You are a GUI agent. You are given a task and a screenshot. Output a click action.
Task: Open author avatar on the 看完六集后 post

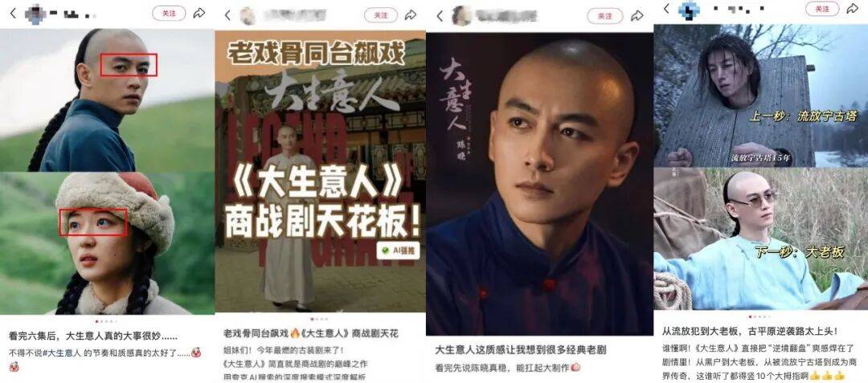(x=36, y=14)
